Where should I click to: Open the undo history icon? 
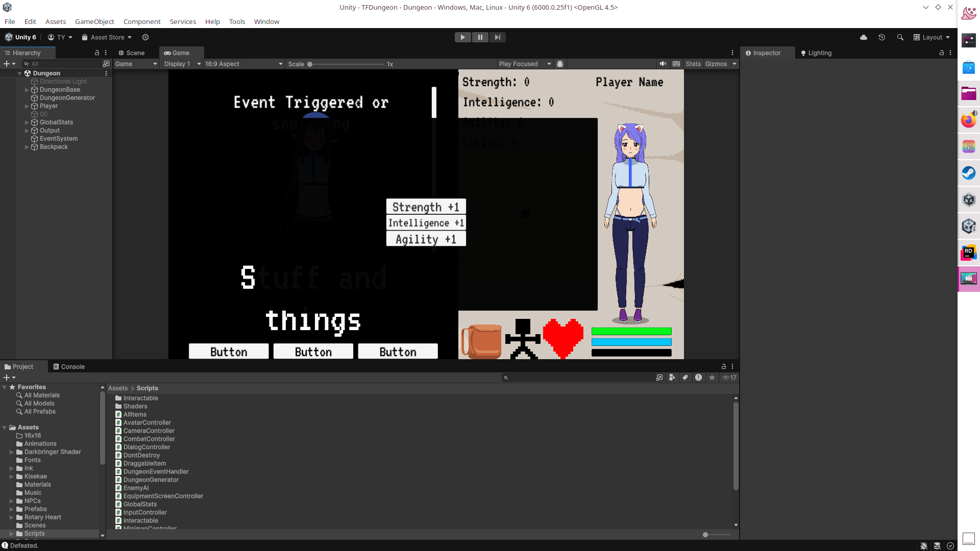[x=881, y=37]
